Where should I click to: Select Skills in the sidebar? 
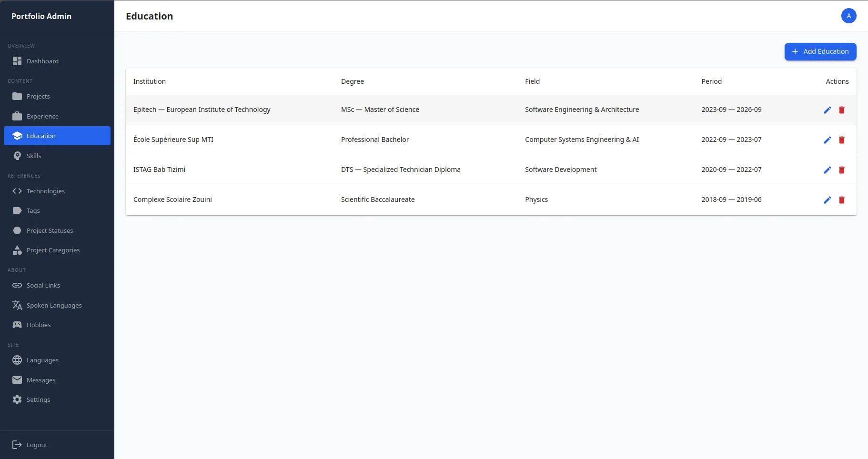57,156
